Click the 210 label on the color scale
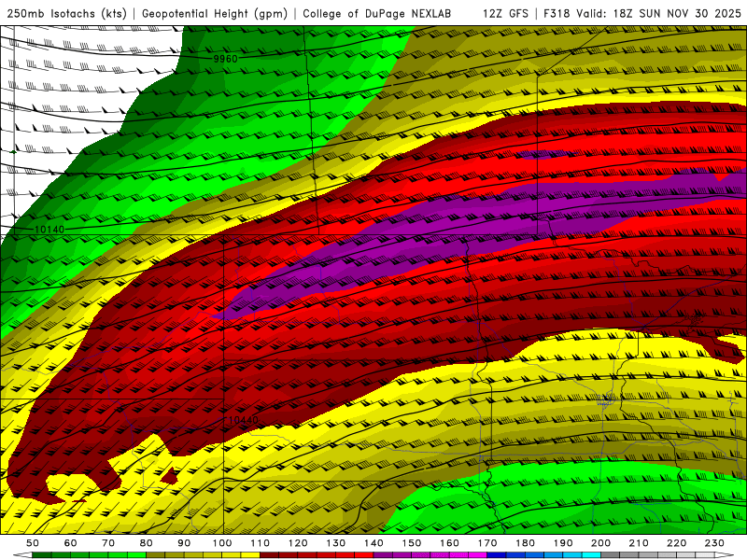This screenshot has width=747, height=560. tap(639, 543)
